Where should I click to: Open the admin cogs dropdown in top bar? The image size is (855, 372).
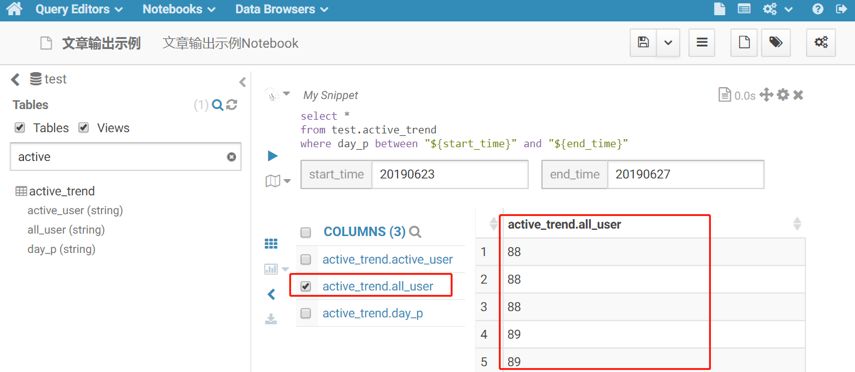coord(778,9)
